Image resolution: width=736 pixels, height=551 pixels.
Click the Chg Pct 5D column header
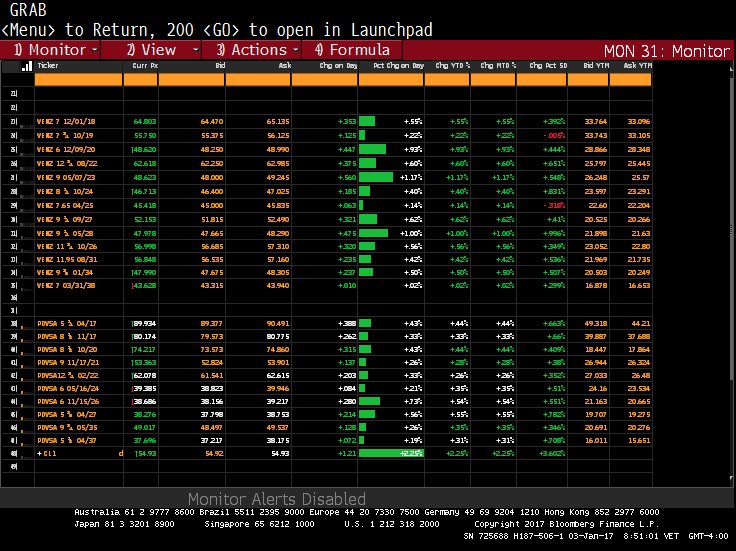(548, 66)
